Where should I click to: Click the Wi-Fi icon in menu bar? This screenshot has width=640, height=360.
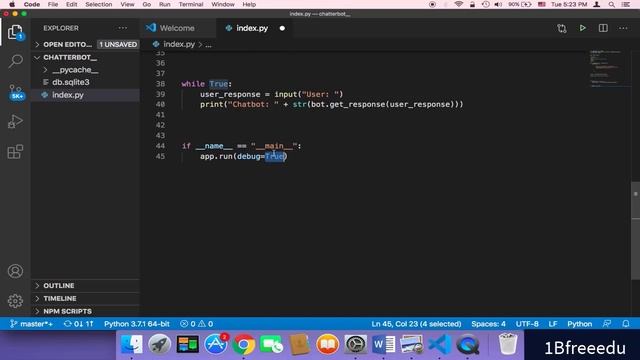coord(458,4)
